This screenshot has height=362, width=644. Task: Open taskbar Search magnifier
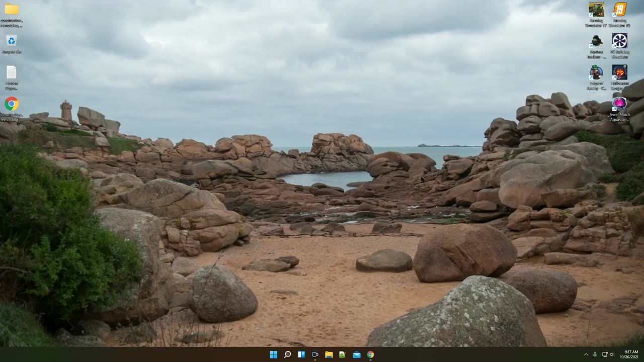(287, 354)
